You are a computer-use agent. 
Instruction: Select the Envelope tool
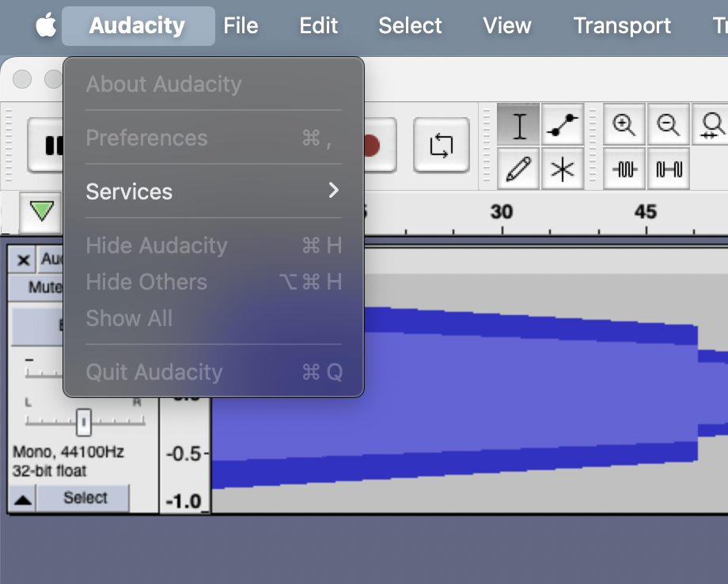[563, 124]
